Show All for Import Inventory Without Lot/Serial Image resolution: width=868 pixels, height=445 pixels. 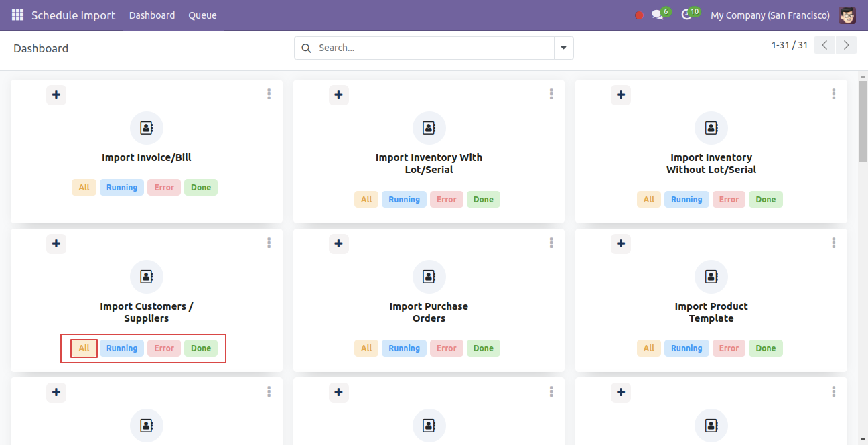(x=649, y=200)
